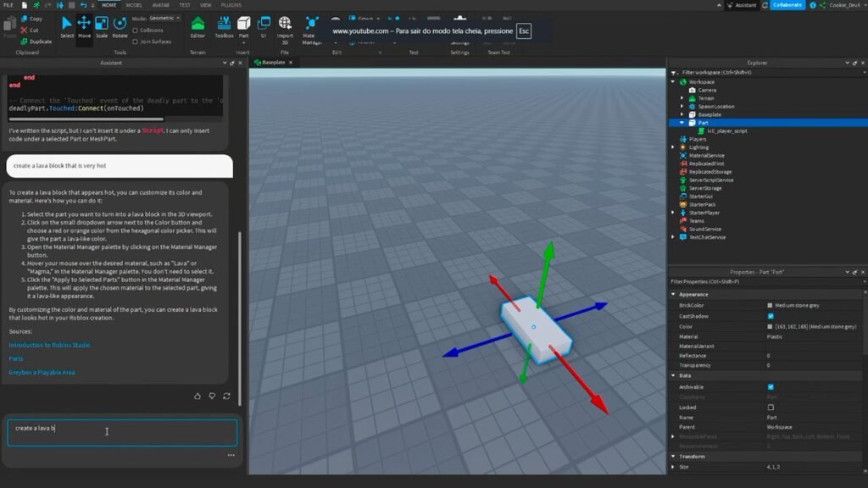The image size is (868, 488).
Task: Collapse the Data properties section
Action: pos(674,375)
